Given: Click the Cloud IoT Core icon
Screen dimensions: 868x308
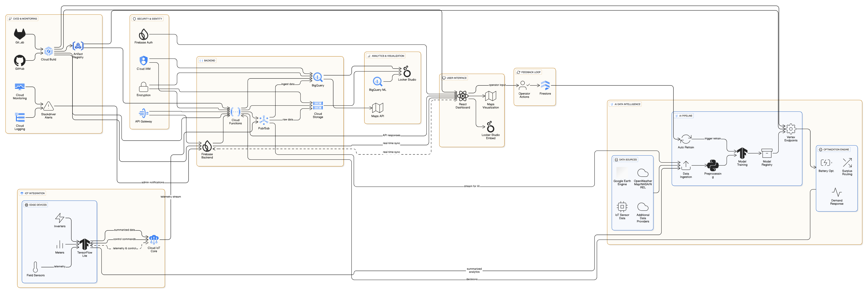Looking at the screenshot, I should [x=154, y=240].
